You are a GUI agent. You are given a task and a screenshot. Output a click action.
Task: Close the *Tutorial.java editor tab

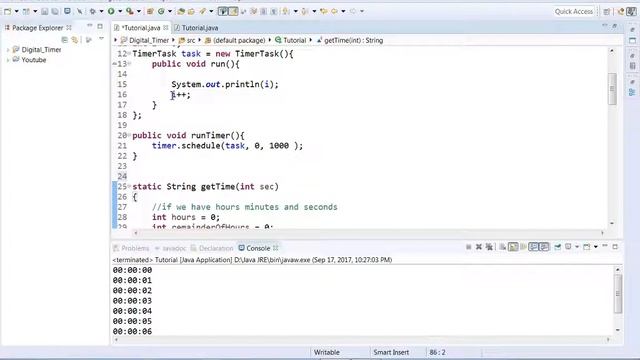coord(165,28)
